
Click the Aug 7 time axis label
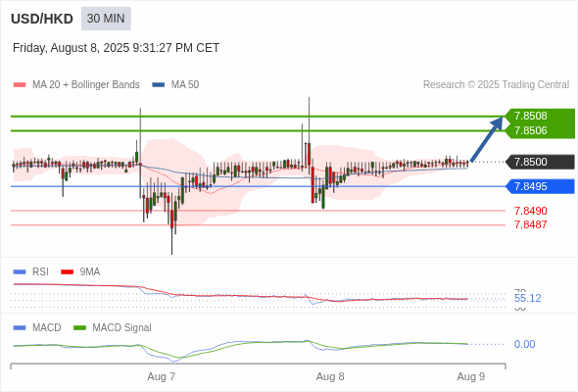(x=161, y=376)
